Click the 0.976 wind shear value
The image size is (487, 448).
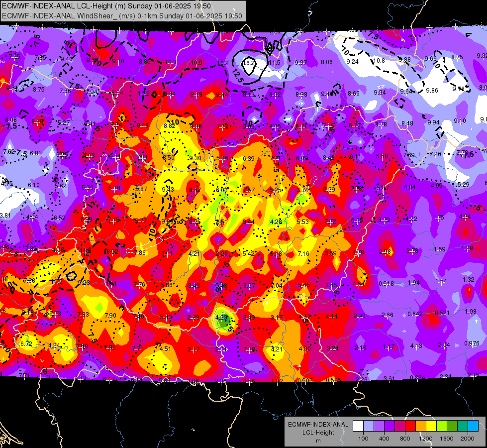[472, 343]
